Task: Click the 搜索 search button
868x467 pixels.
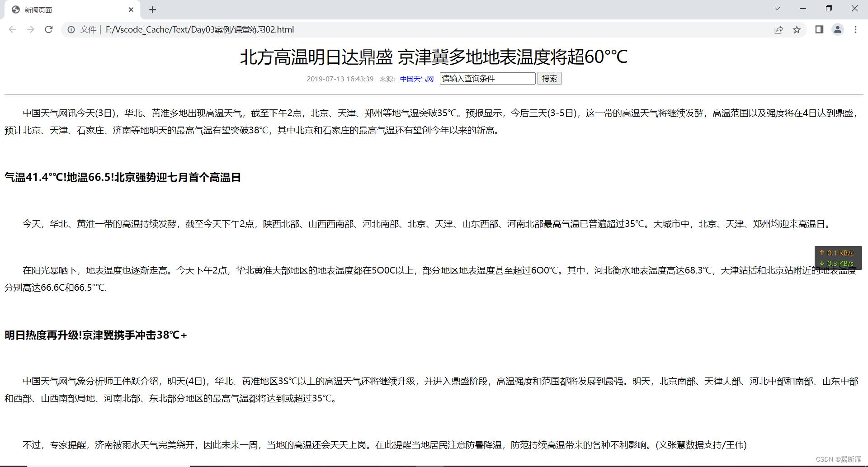Action: (549, 78)
